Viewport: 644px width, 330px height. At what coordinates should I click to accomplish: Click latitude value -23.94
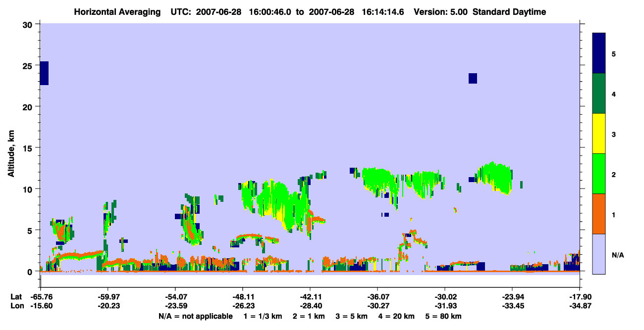point(512,297)
